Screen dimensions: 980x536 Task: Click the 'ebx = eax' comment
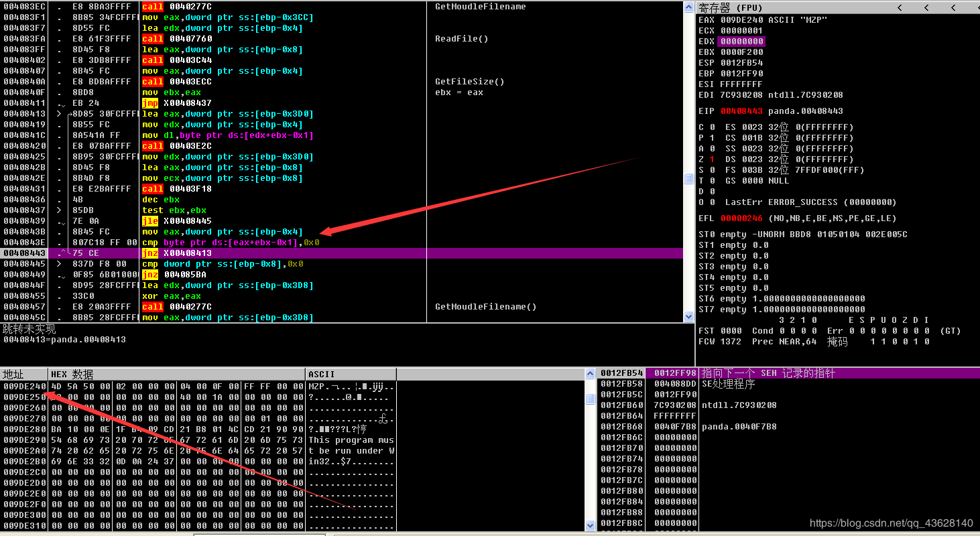(459, 92)
